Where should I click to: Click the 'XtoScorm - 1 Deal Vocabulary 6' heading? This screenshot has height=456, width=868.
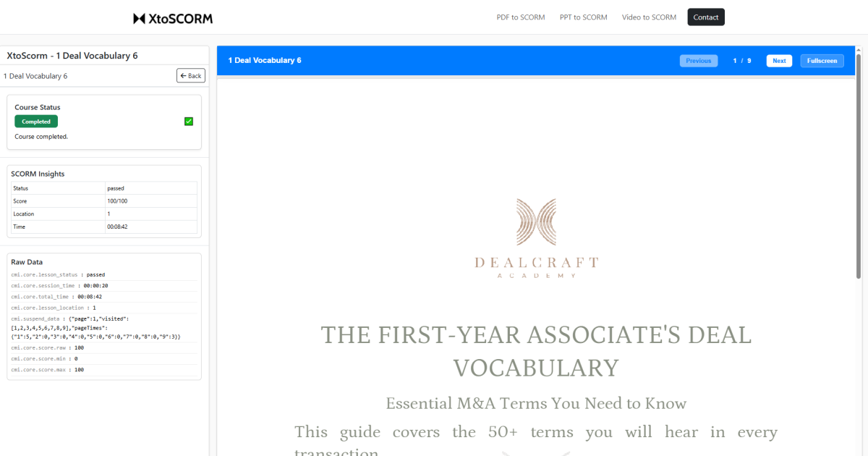[72, 55]
